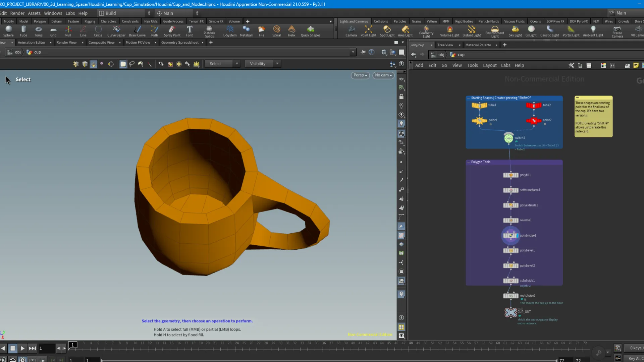This screenshot has width=644, height=362.
Task: Toggle the display flag on the CUP_OUT node
Action: coord(517,312)
